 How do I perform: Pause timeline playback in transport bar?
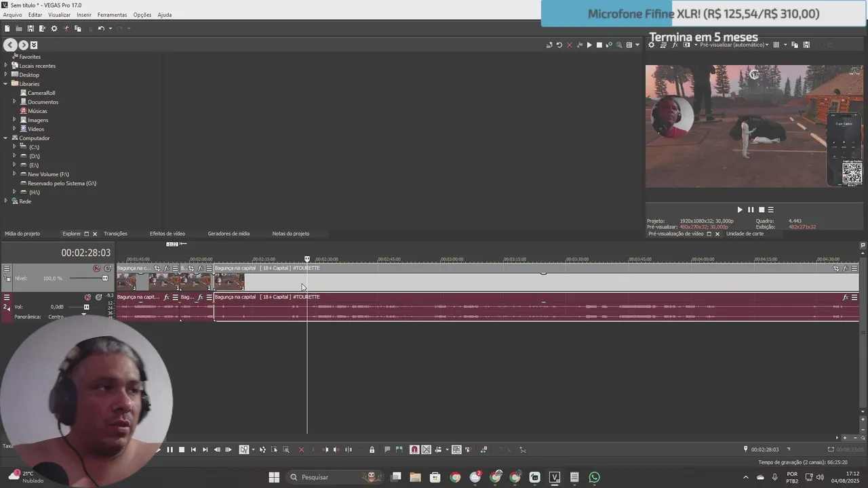170,449
